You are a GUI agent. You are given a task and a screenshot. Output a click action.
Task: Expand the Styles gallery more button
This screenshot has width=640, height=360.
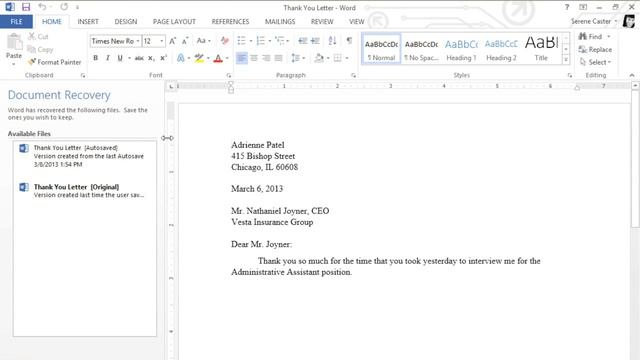click(566, 59)
